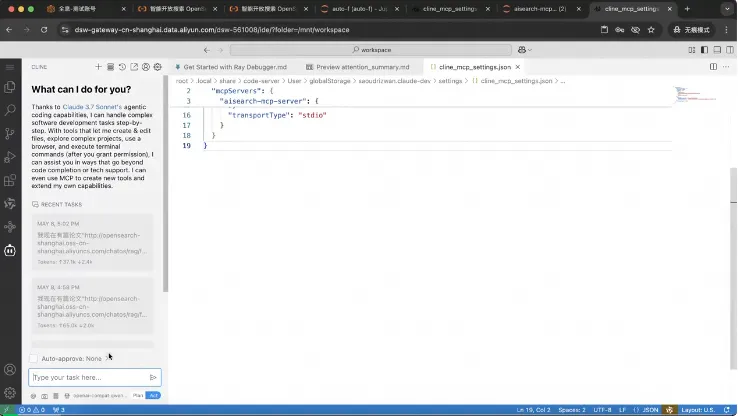
Task: Open the Claude 3.7 Sonnet's link
Action: coord(92,107)
